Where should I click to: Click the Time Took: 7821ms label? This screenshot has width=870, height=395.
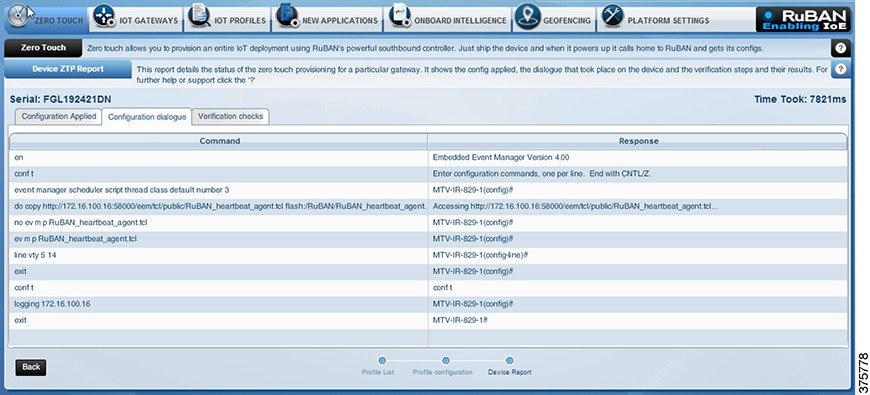click(800, 99)
